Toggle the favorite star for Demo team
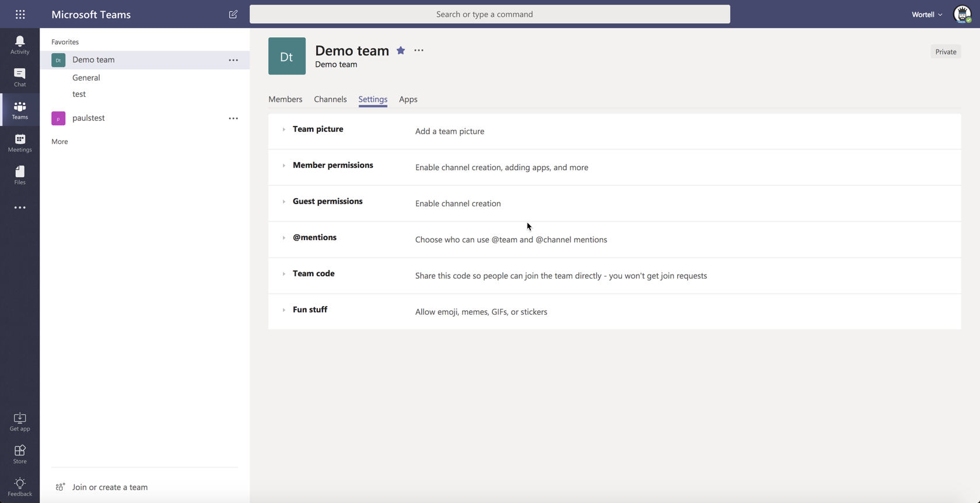Screen dimensions: 980x503 (x=401, y=50)
